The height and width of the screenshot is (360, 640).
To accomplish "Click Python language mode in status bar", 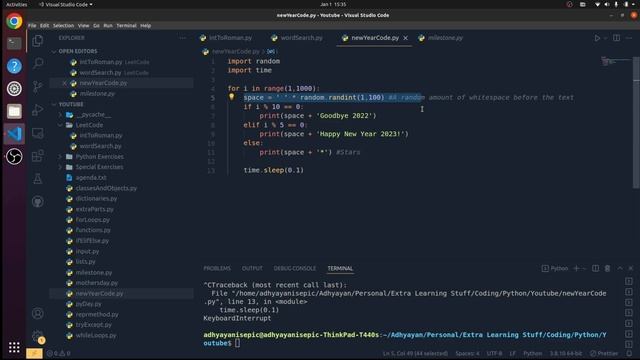I will (533, 353).
